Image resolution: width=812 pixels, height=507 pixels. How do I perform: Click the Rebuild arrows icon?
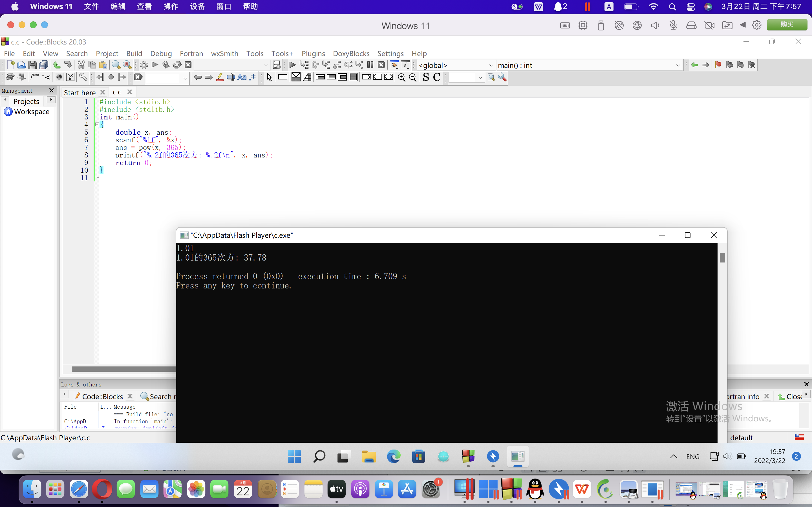pyautogui.click(x=177, y=65)
